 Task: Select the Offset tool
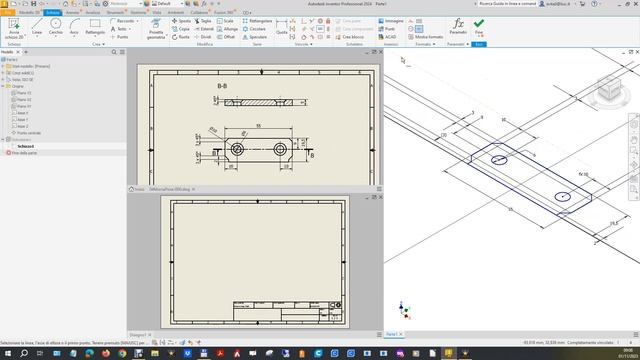[x=226, y=37]
